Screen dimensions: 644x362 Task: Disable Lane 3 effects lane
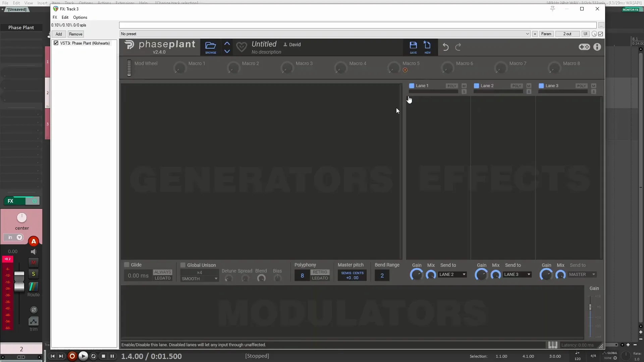click(541, 86)
